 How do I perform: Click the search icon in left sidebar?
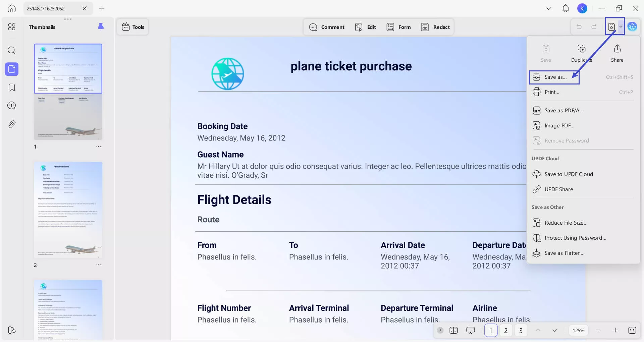[x=12, y=51]
